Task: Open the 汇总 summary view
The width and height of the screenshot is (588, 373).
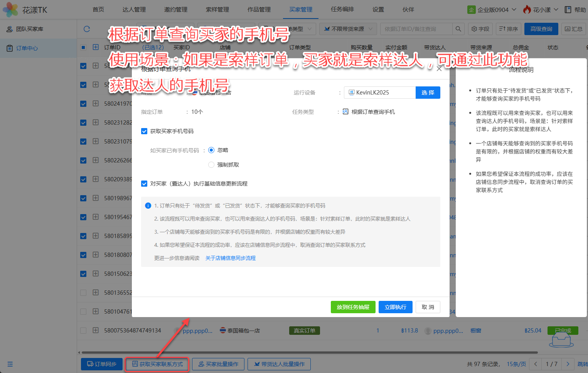Action: click(573, 29)
